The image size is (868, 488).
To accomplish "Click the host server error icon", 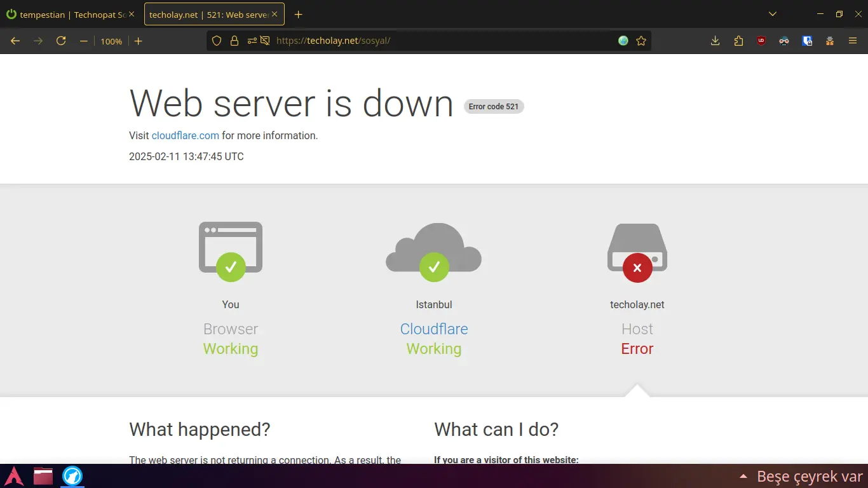I will pyautogui.click(x=637, y=252).
